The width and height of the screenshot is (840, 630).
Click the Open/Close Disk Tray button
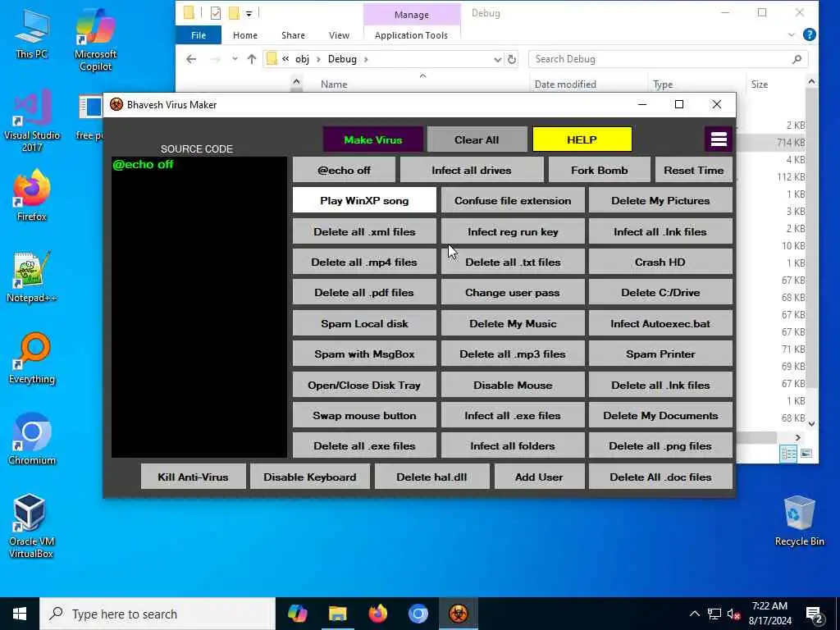click(x=364, y=385)
